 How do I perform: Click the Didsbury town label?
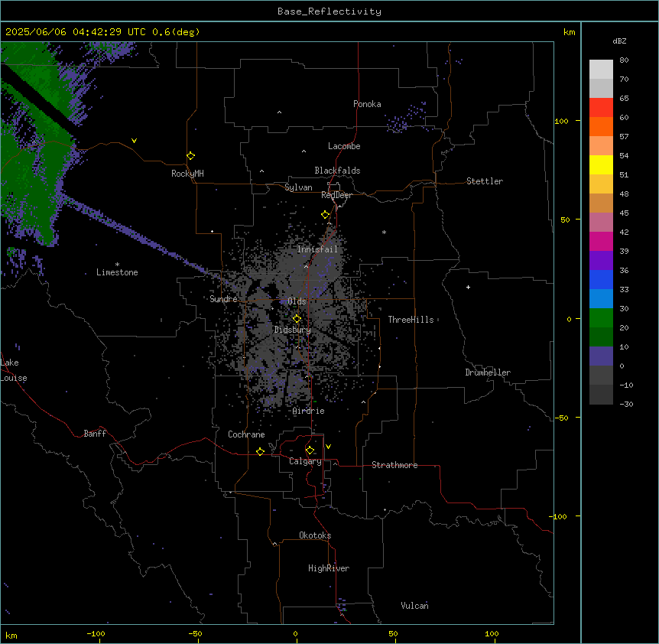[x=293, y=330]
